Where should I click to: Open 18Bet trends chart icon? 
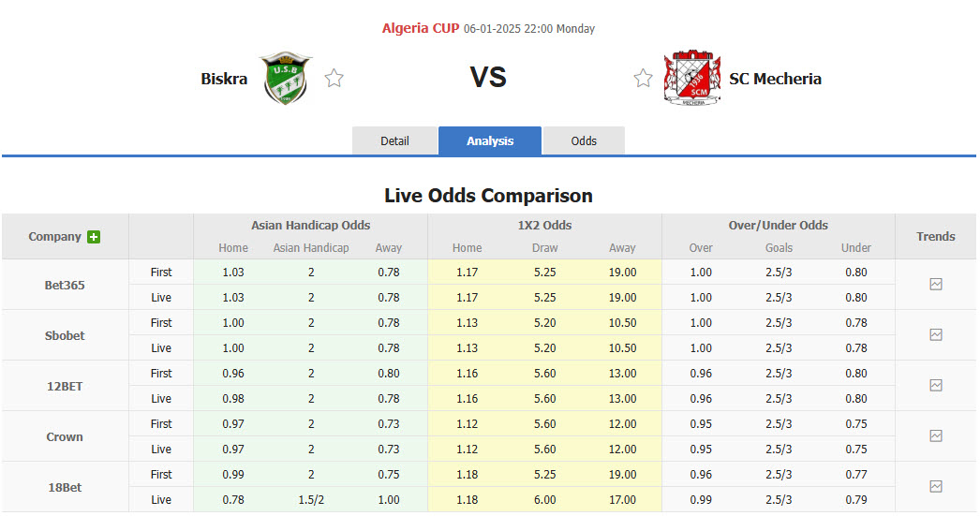click(x=936, y=487)
